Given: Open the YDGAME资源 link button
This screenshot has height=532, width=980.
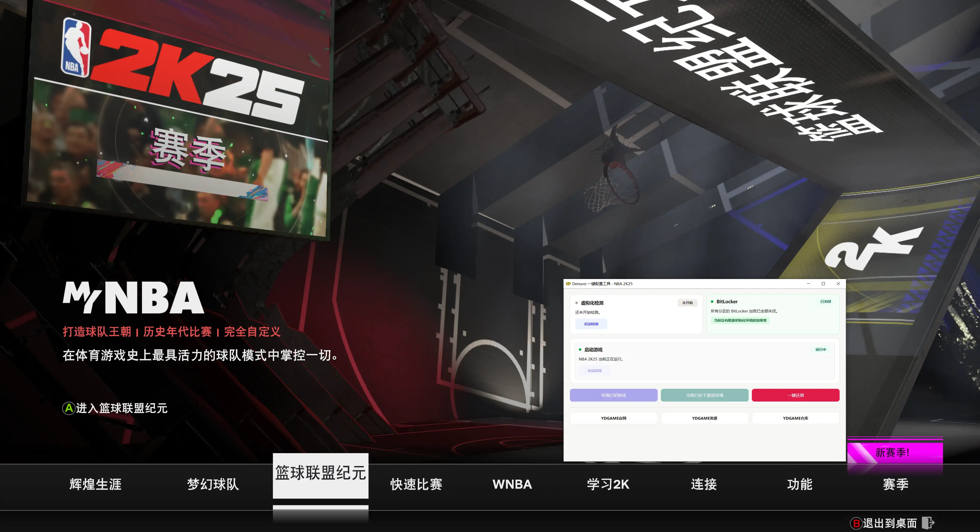Looking at the screenshot, I should 704,418.
